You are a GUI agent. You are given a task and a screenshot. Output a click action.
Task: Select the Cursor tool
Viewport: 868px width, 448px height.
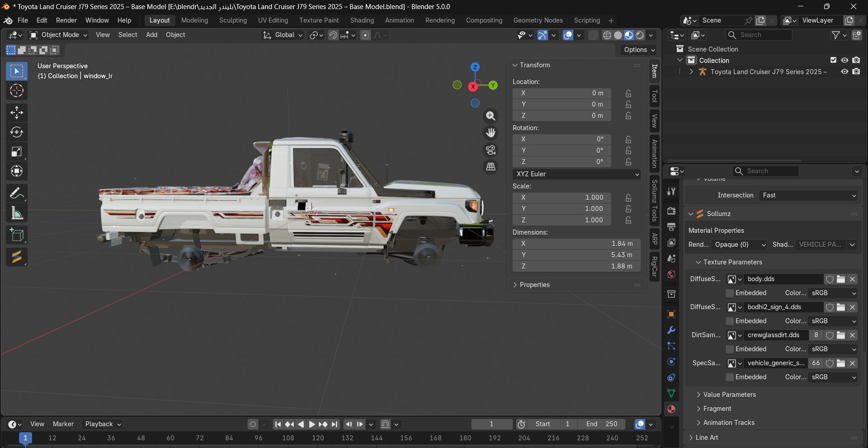point(17,91)
